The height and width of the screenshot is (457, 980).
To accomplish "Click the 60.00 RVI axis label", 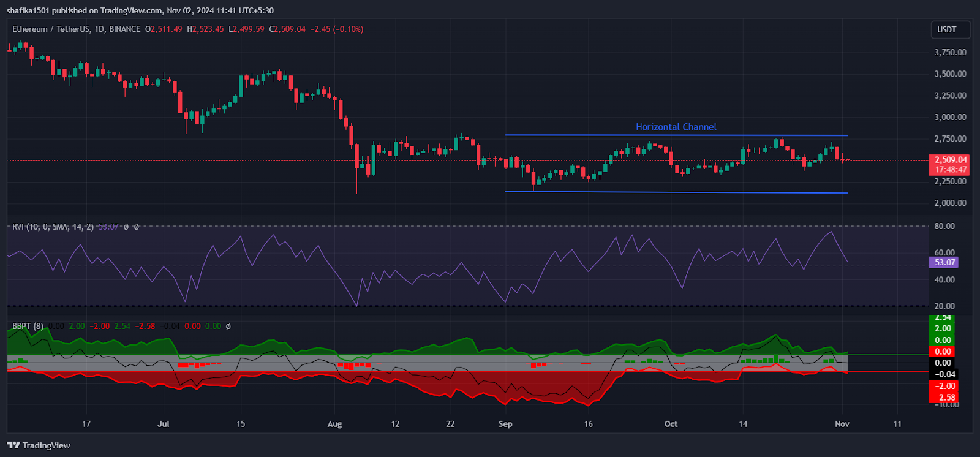I will (944, 252).
